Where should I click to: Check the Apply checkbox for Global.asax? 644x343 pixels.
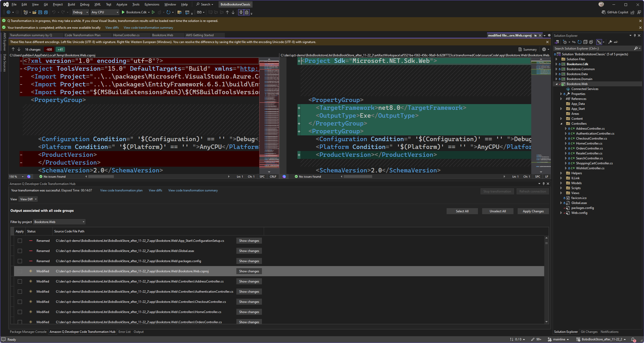20,251
